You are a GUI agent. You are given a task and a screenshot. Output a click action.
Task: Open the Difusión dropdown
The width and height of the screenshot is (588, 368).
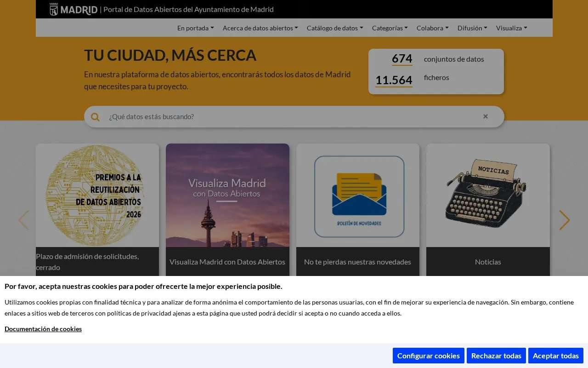(x=472, y=28)
